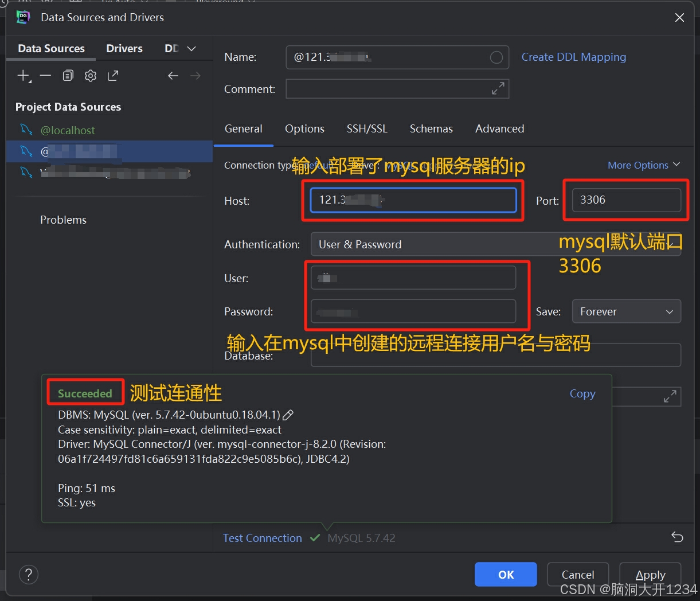Click the Name input field

pos(397,57)
